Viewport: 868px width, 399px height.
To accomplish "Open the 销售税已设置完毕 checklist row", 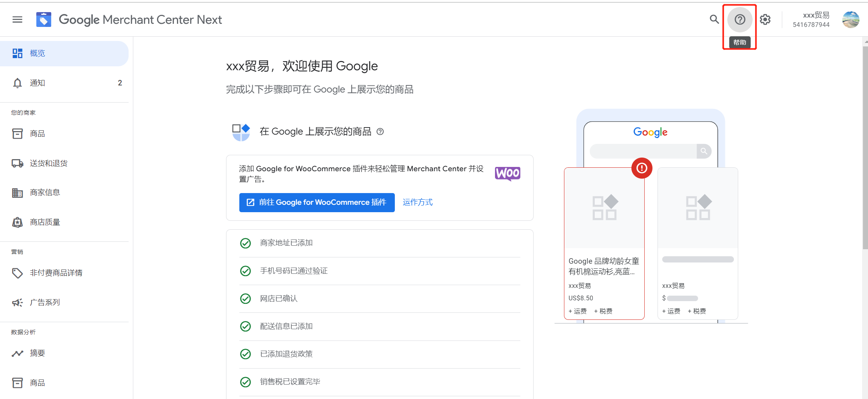I will (x=380, y=382).
